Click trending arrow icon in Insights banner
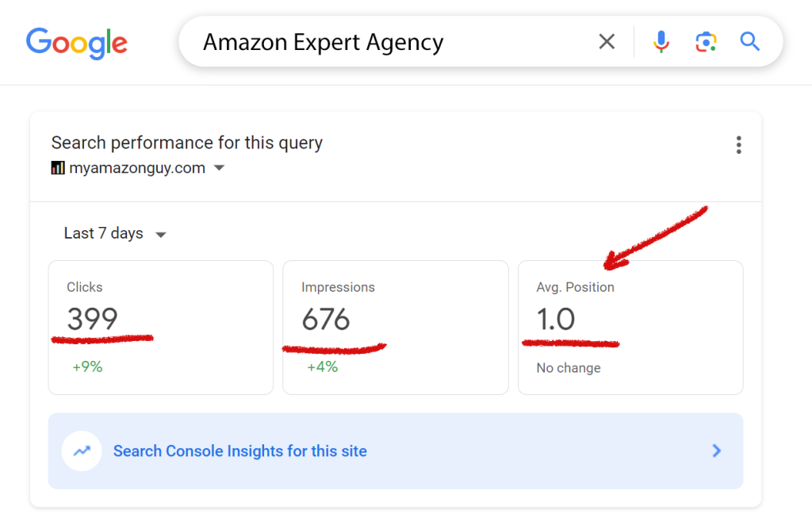Screen dimensions: 812x518 tap(82, 451)
